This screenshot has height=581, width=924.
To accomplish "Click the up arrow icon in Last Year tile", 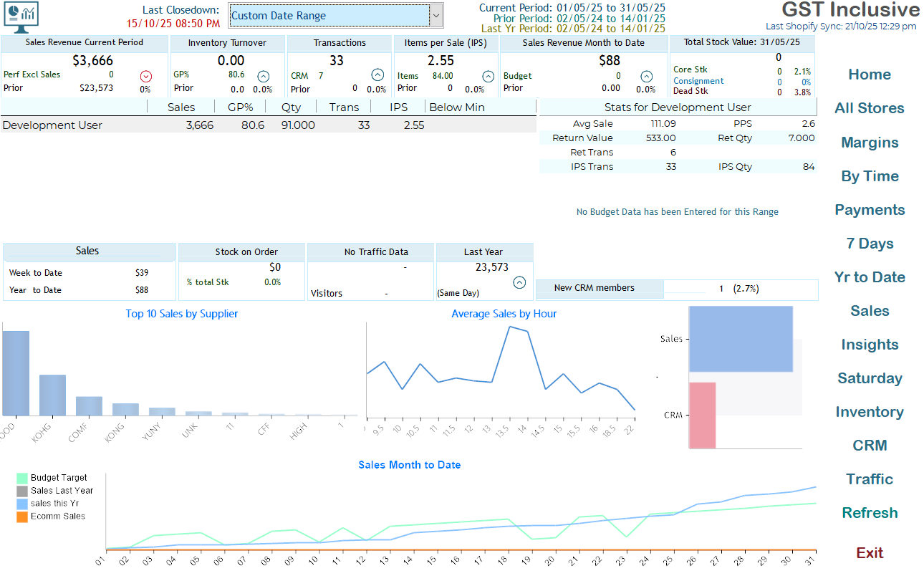I will coord(519,282).
